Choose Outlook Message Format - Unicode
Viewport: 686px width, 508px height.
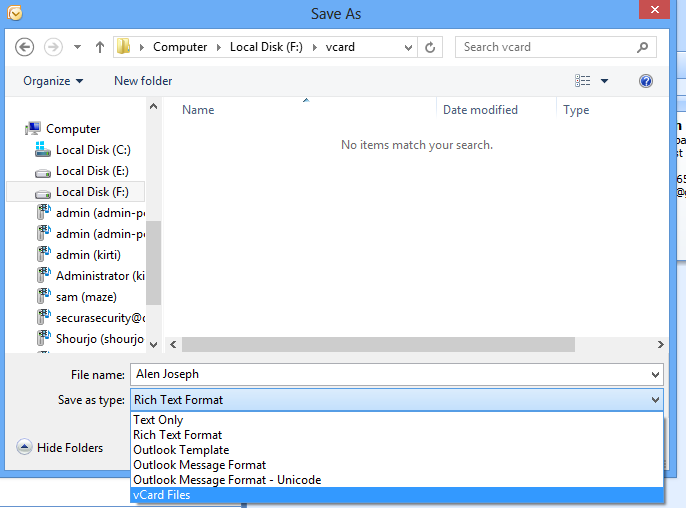click(x=397, y=480)
